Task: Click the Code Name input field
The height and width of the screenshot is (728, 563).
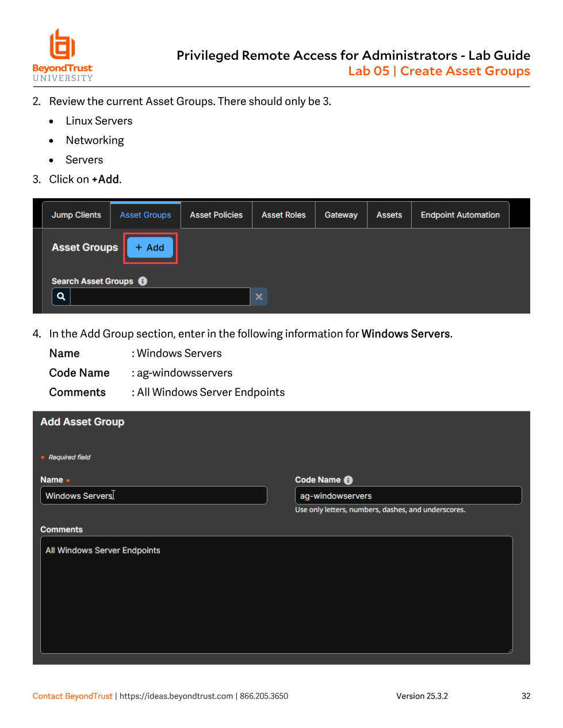Action: pyautogui.click(x=408, y=495)
